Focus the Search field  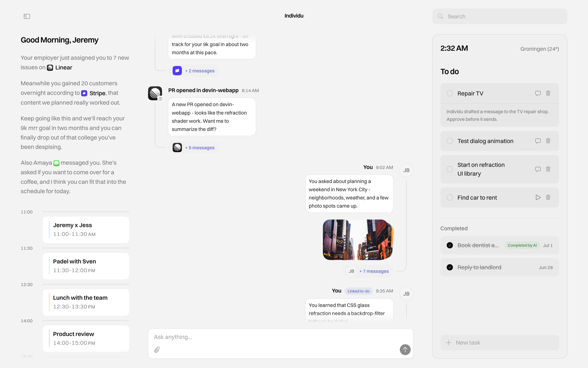(499, 16)
